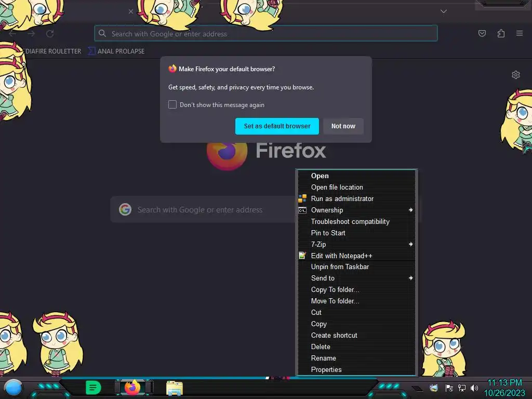Viewport: 532px width, 399px height.
Task: Click the volume speaker tray icon
Action: [474, 388]
